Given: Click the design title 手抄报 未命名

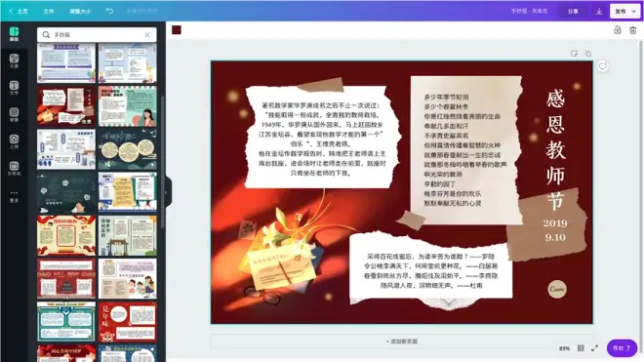Looking at the screenshot, I should pyautogui.click(x=529, y=11).
